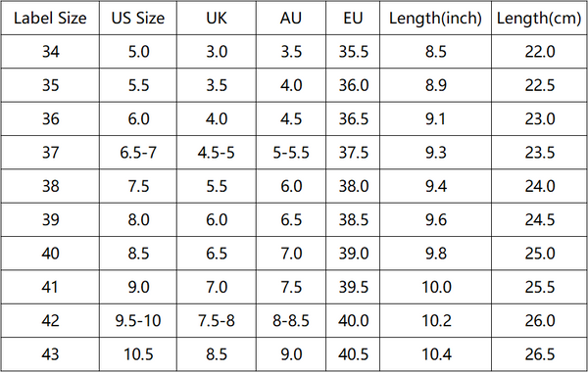The image size is (588, 372).
Task: Click the AU 5-5.5 cell
Action: 291,153
